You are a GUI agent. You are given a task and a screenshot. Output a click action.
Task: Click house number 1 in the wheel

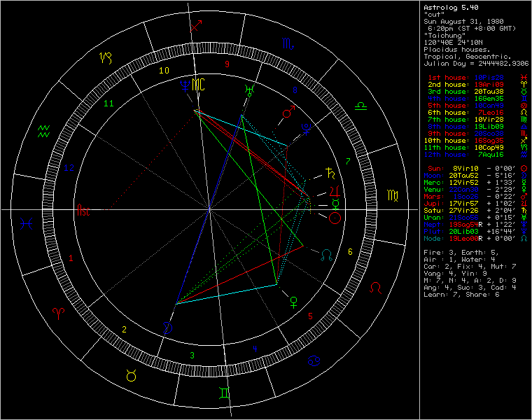(71, 258)
